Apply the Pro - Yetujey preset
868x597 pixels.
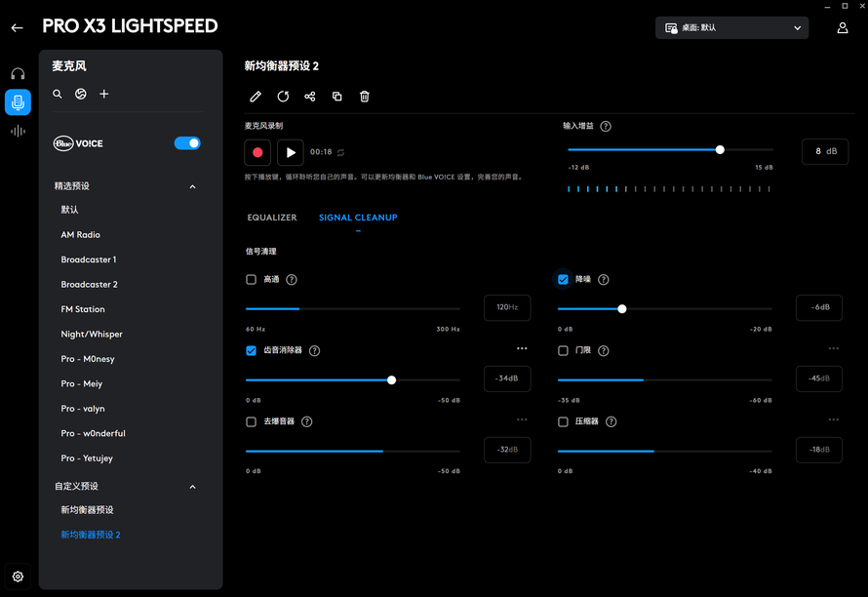pos(87,458)
